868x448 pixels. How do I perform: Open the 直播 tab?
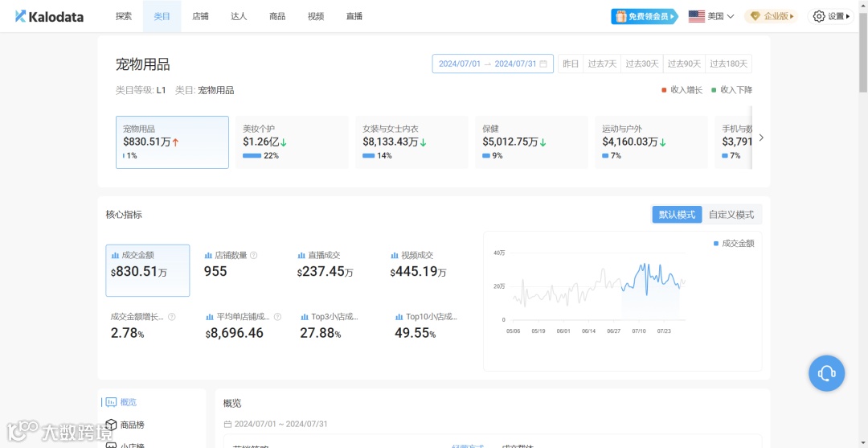pos(354,17)
